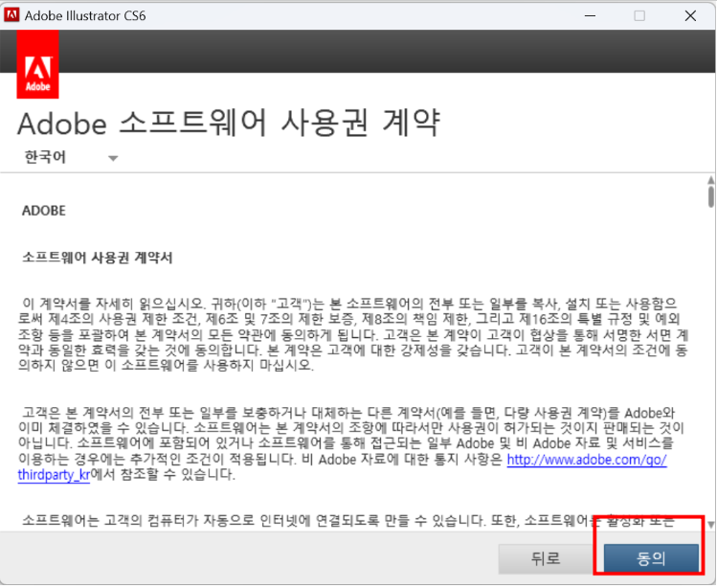Click the 'ADOBE' heading text

click(x=44, y=211)
